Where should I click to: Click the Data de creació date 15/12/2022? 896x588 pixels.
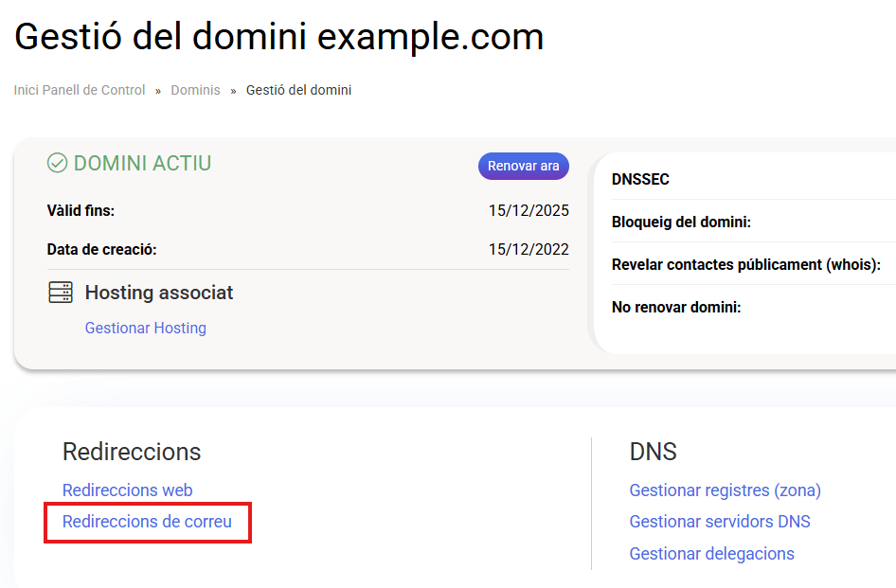click(x=529, y=250)
